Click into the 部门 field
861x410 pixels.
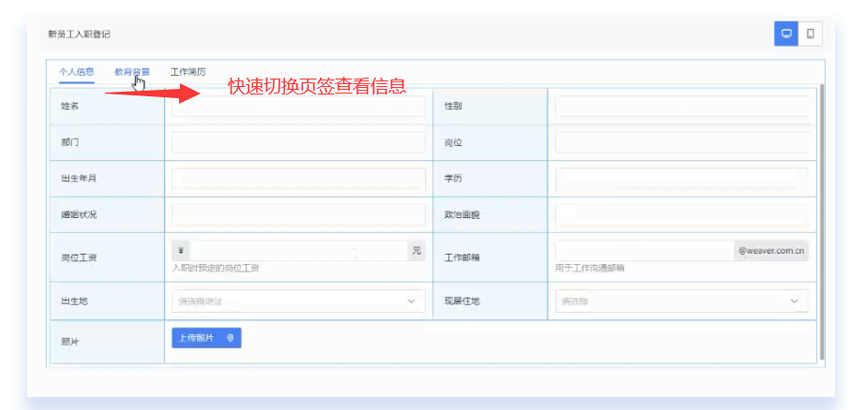point(298,142)
